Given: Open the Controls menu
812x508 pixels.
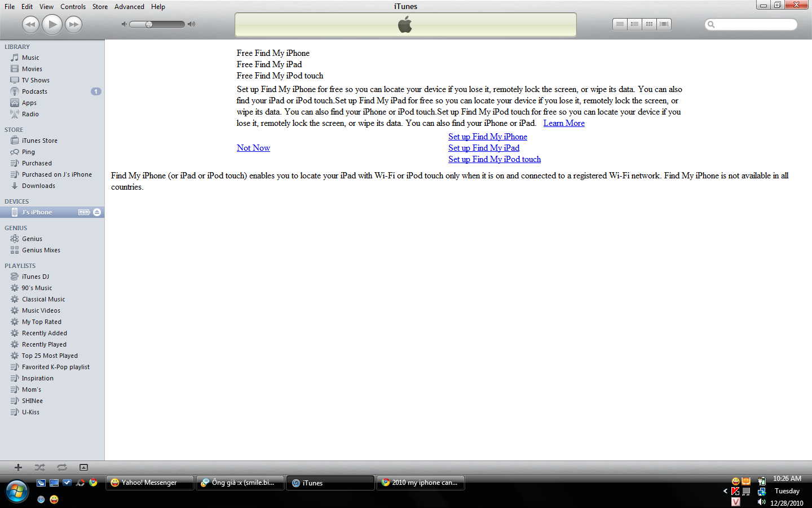Looking at the screenshot, I should pyautogui.click(x=73, y=7).
